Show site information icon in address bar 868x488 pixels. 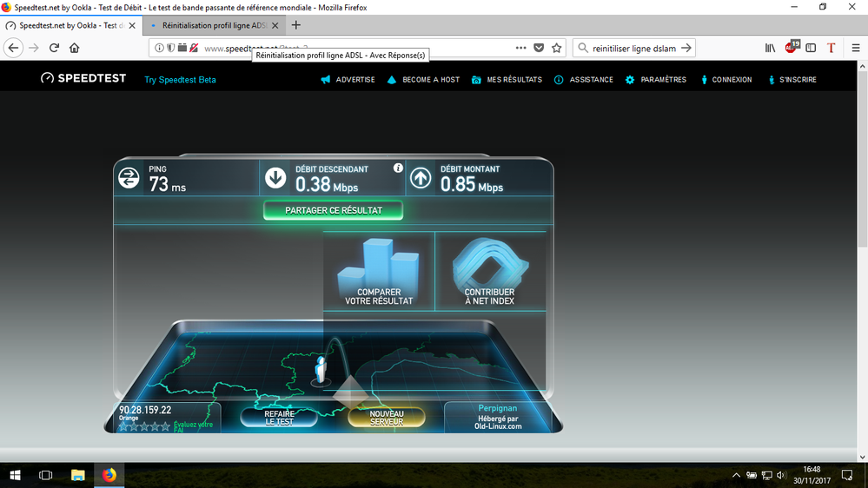159,48
